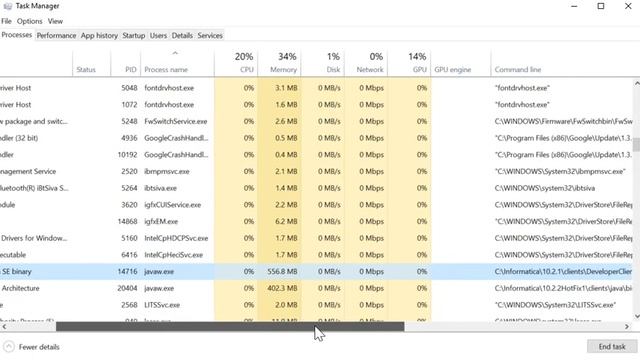
Task: Select the IntelCpHDCPSvc.exe process
Action: (316, 238)
